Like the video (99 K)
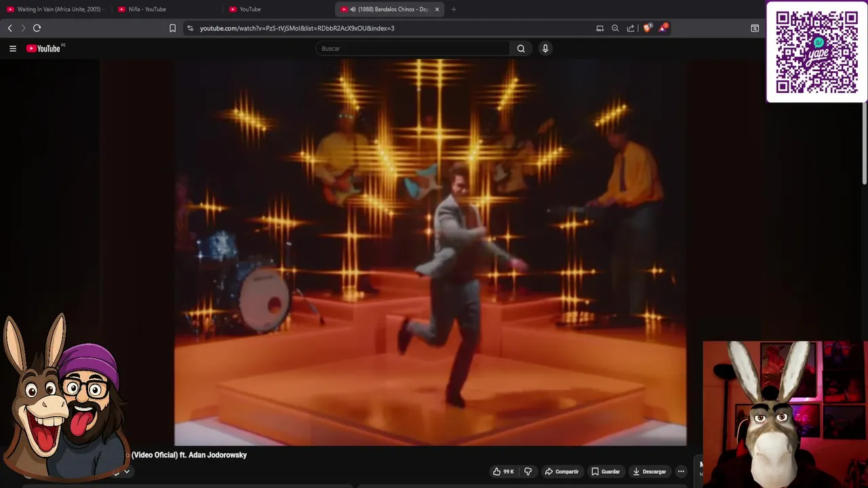Viewport: 868px width, 488px height. (503, 472)
